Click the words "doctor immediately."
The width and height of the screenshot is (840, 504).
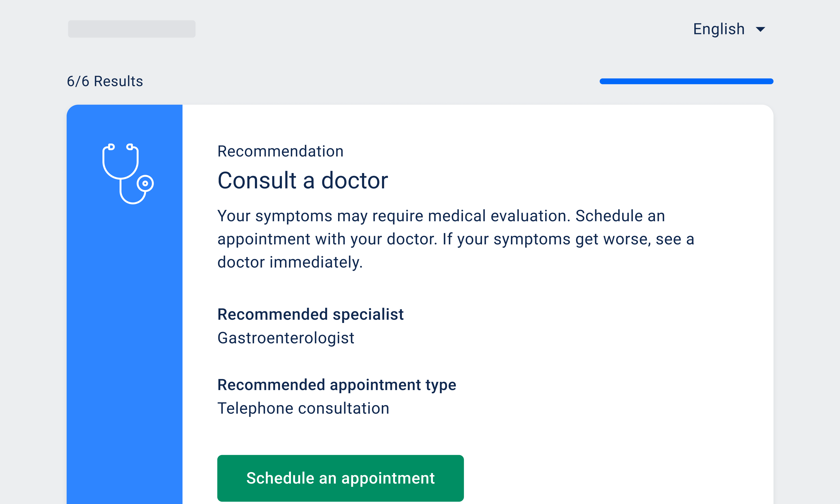(x=290, y=262)
